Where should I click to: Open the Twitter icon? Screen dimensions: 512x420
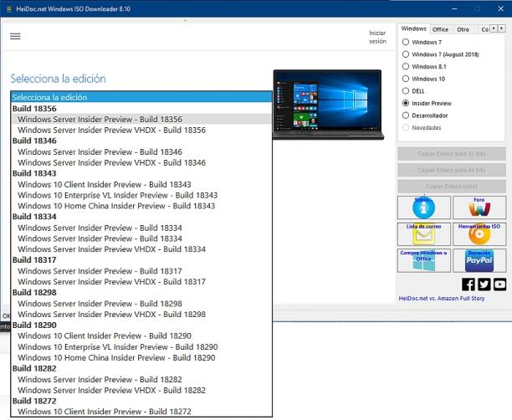point(484,284)
